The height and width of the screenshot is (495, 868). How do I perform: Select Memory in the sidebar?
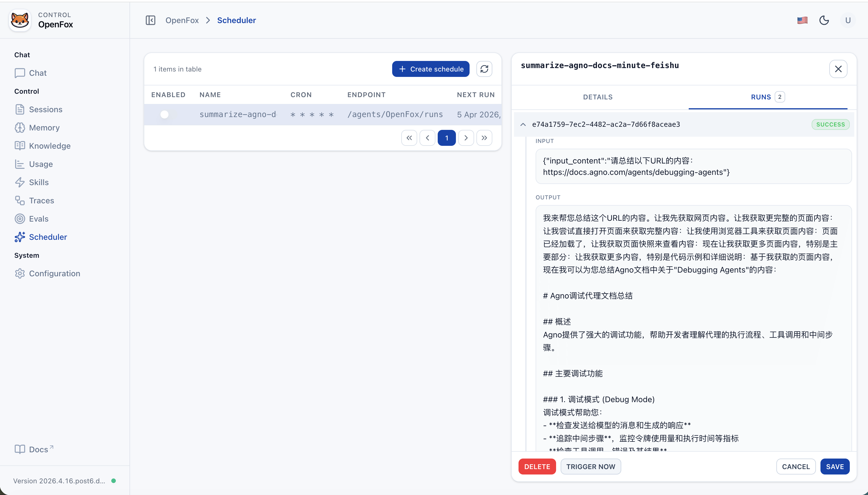coord(44,128)
